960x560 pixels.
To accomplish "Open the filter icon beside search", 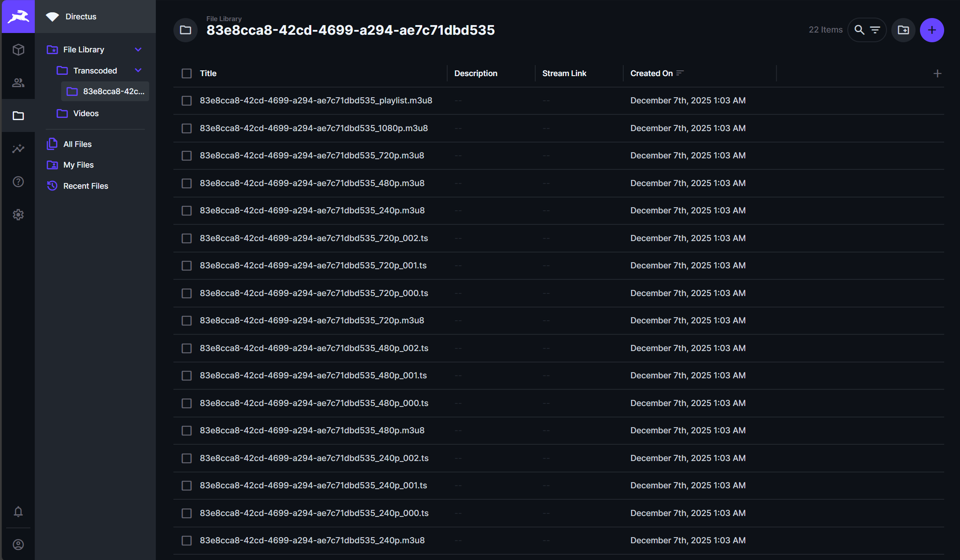I will click(875, 30).
